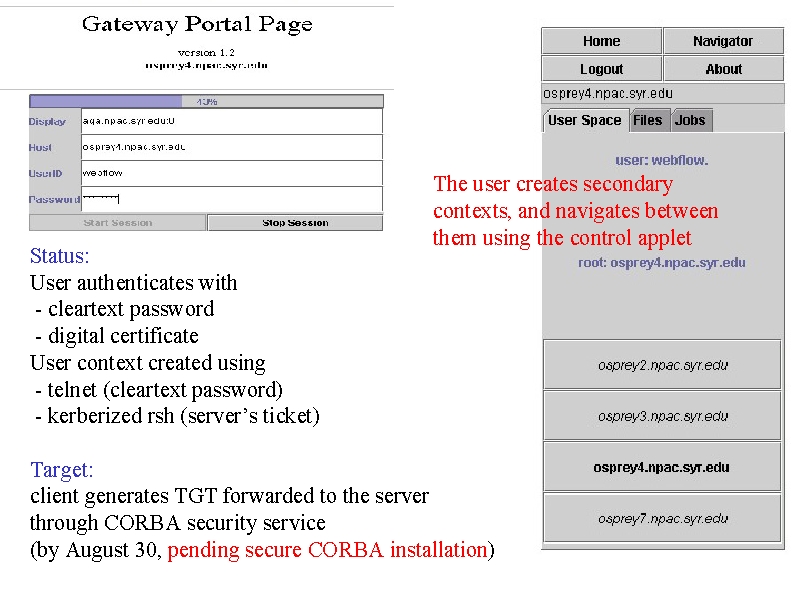Click the Logout button
Image resolution: width=800 pixels, height=600 pixels.
tap(602, 69)
